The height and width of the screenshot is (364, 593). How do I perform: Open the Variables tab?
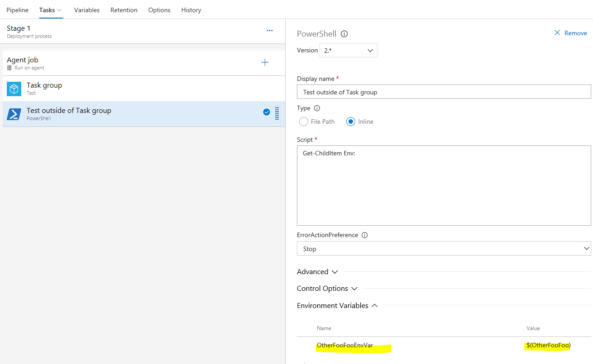coord(87,10)
